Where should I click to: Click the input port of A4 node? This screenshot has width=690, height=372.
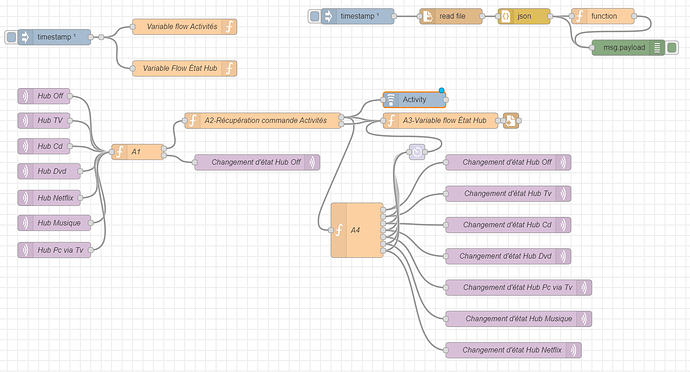tap(331, 230)
